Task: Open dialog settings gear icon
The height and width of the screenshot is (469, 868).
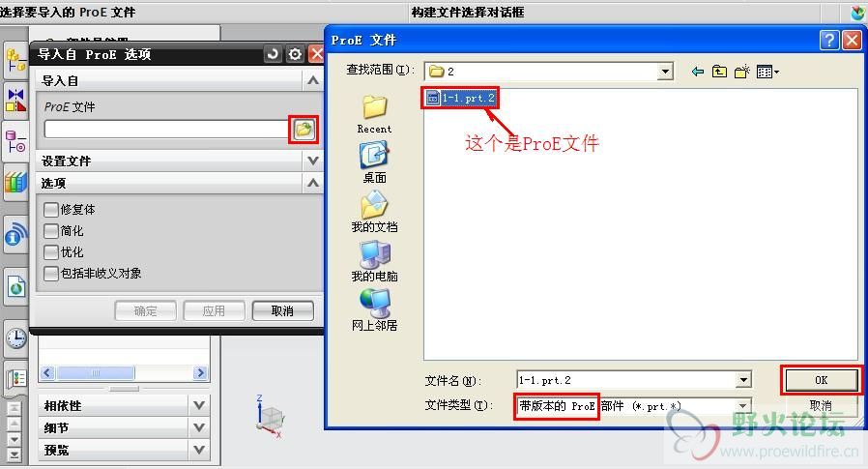Action: (295, 54)
